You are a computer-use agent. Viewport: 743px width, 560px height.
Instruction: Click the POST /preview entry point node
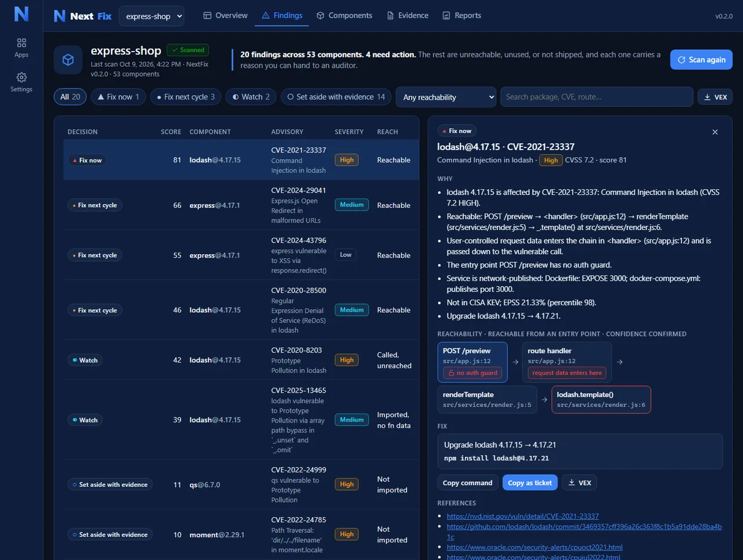point(473,362)
